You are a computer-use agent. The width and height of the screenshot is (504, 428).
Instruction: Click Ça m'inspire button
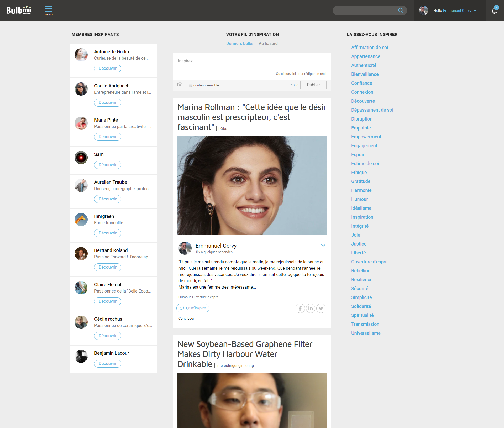193,308
